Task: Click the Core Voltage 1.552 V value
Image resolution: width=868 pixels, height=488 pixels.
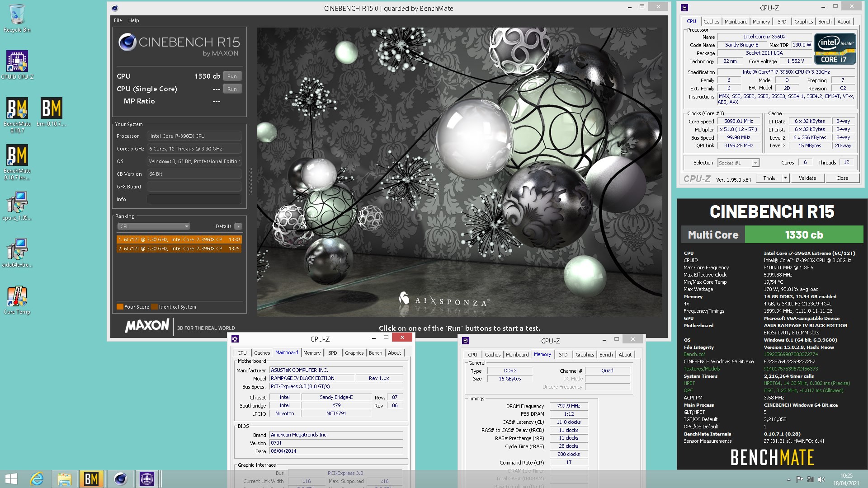Action: coord(796,61)
